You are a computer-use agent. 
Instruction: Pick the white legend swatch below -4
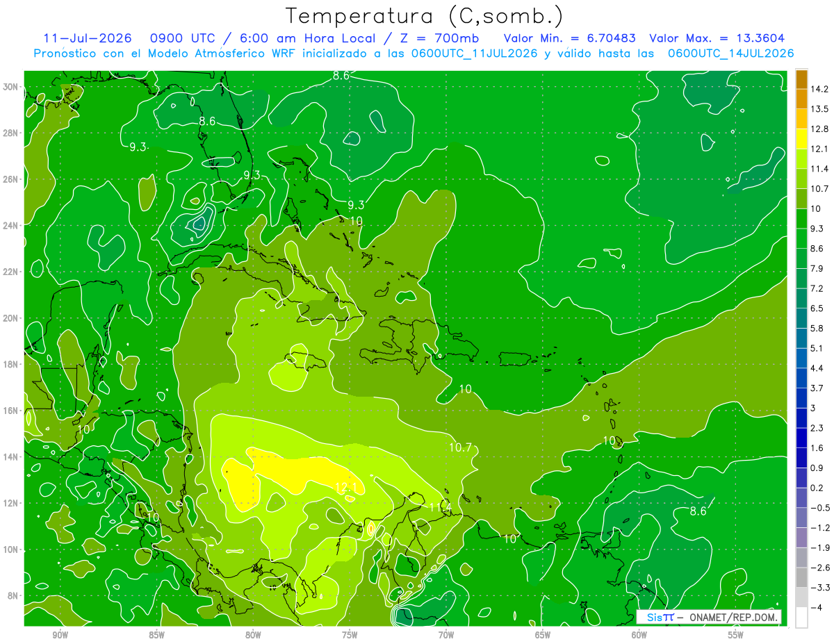(801, 618)
